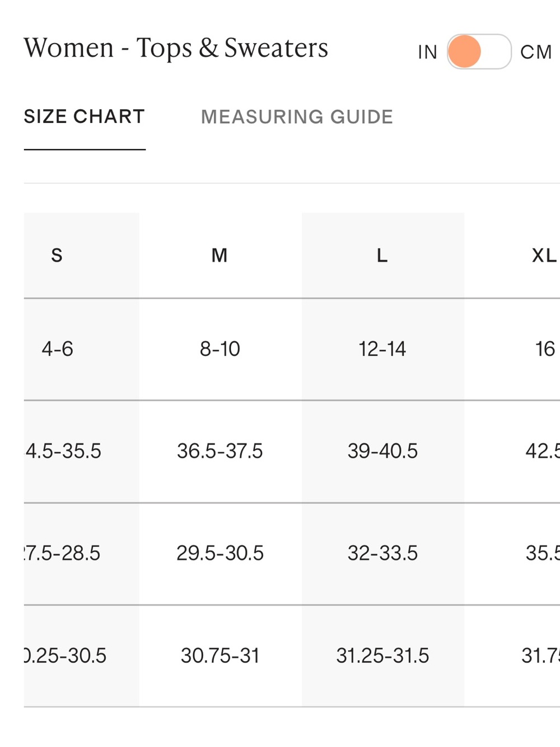Open the Size Chart tab
The image size is (560, 747).
85,117
